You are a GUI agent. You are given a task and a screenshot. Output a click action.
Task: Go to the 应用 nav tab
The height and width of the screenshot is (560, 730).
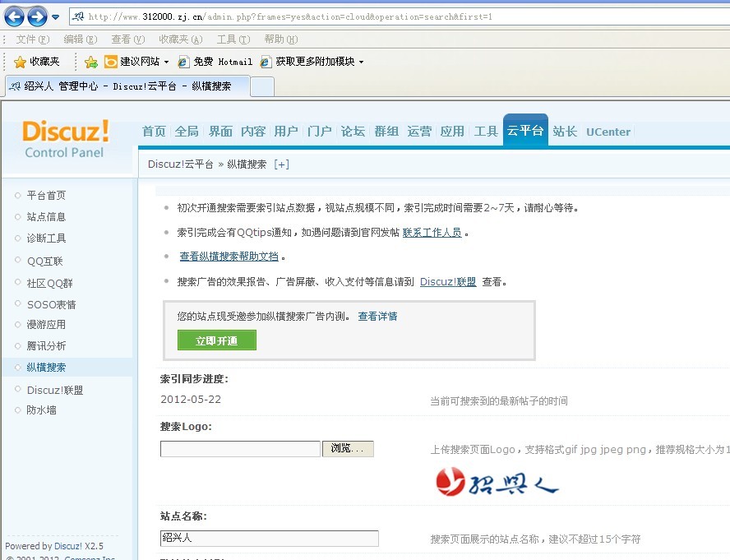(x=452, y=132)
